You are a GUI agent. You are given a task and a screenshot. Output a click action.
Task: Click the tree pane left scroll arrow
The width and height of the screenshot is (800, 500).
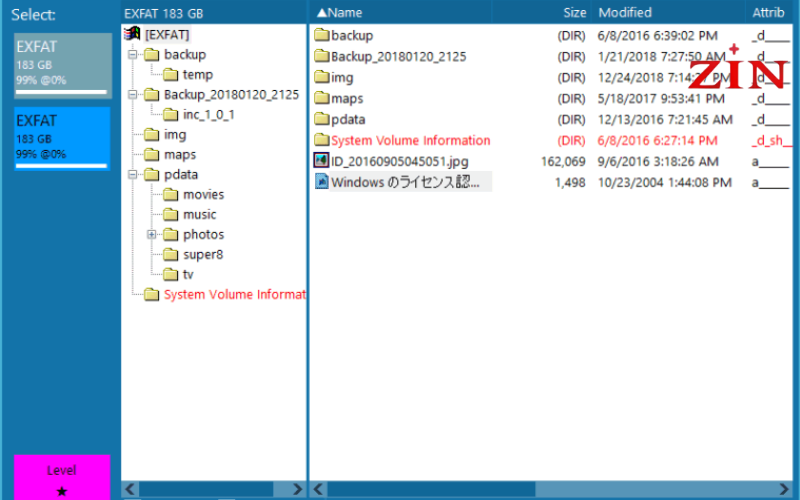[x=130, y=489]
